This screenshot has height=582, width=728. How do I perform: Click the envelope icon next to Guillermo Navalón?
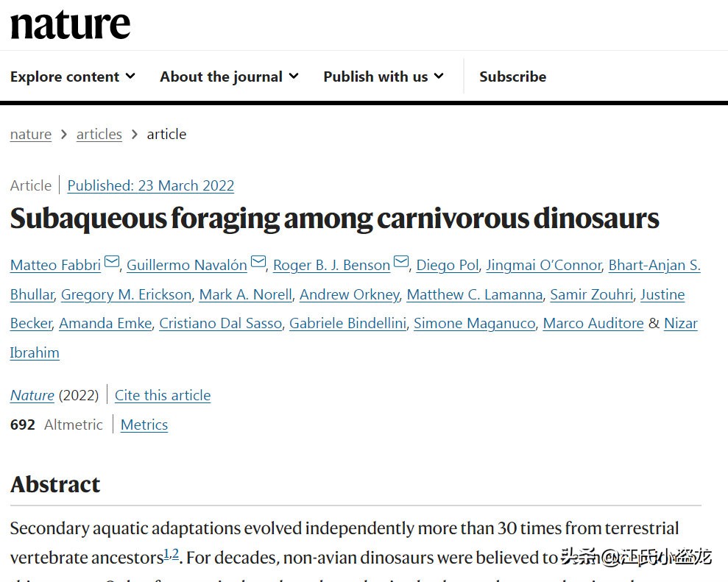pos(258,262)
